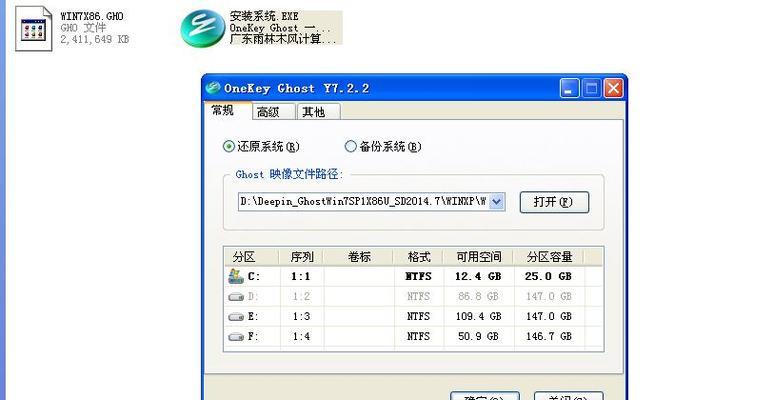774x400 pixels.
Task: Close the OneKey Ghost window
Action: pyautogui.click(x=614, y=89)
